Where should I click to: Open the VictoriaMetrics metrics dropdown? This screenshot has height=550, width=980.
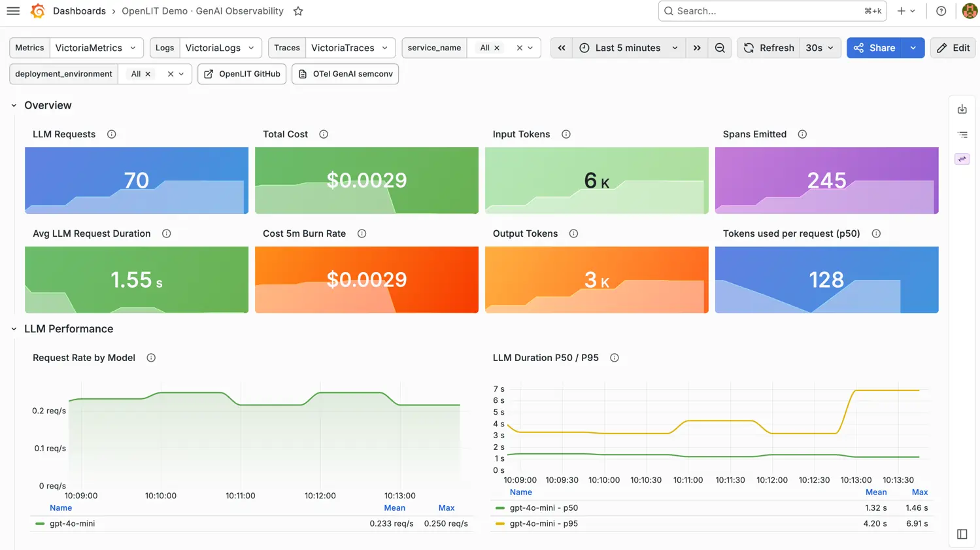97,48
